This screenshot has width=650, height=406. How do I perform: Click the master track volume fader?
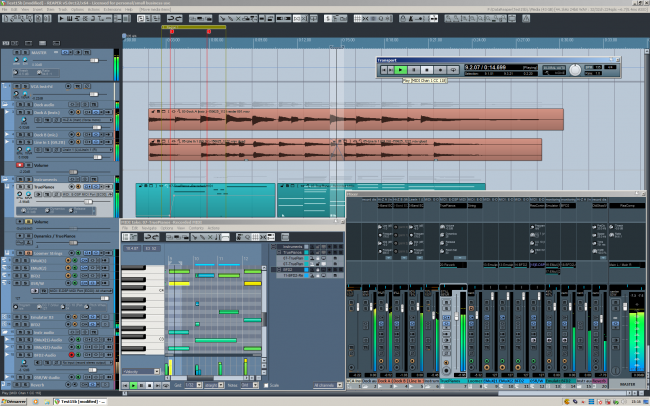tap(94, 61)
